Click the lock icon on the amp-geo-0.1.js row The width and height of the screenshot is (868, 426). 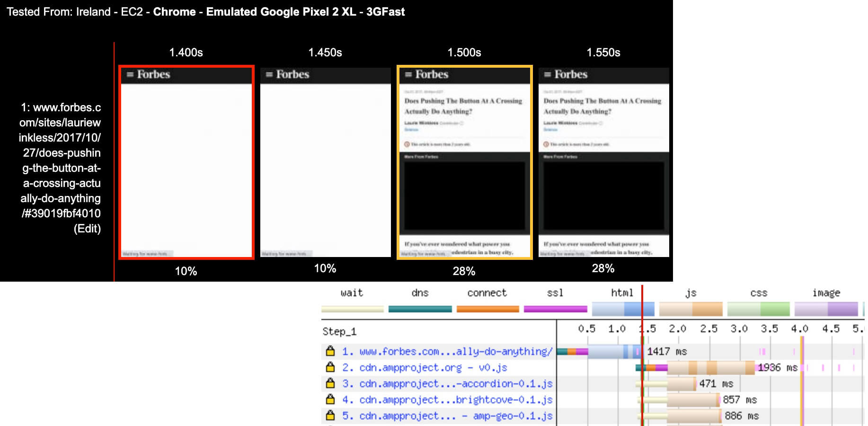click(330, 416)
